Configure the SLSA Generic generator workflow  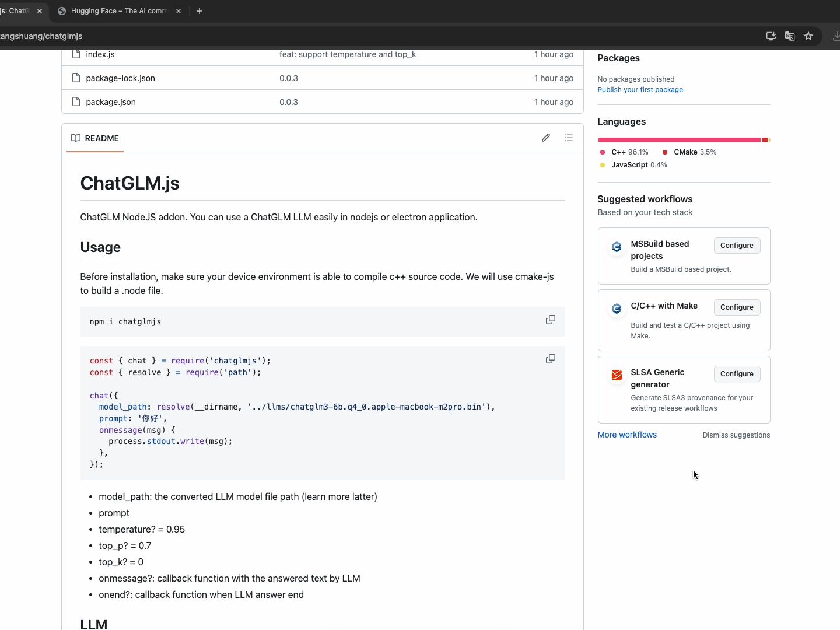click(x=737, y=374)
